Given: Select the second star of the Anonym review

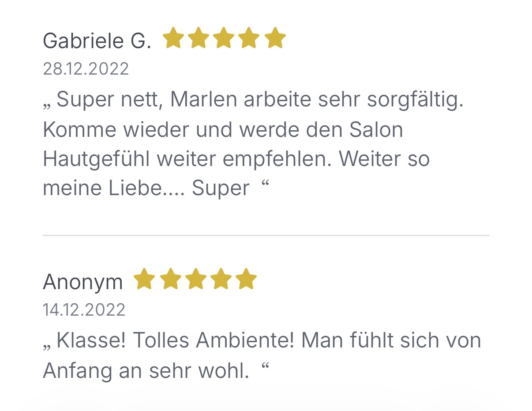Looking at the screenshot, I should [x=169, y=279].
